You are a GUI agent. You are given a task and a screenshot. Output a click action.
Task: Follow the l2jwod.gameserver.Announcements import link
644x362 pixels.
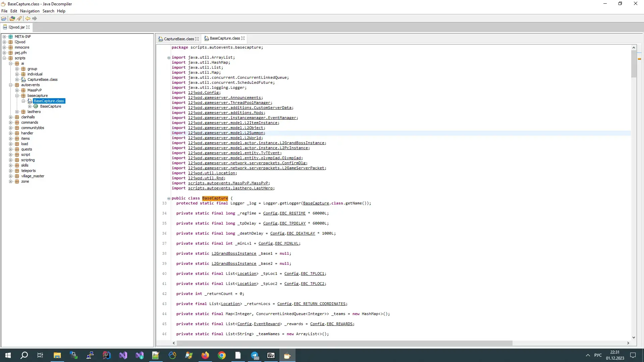click(224, 98)
